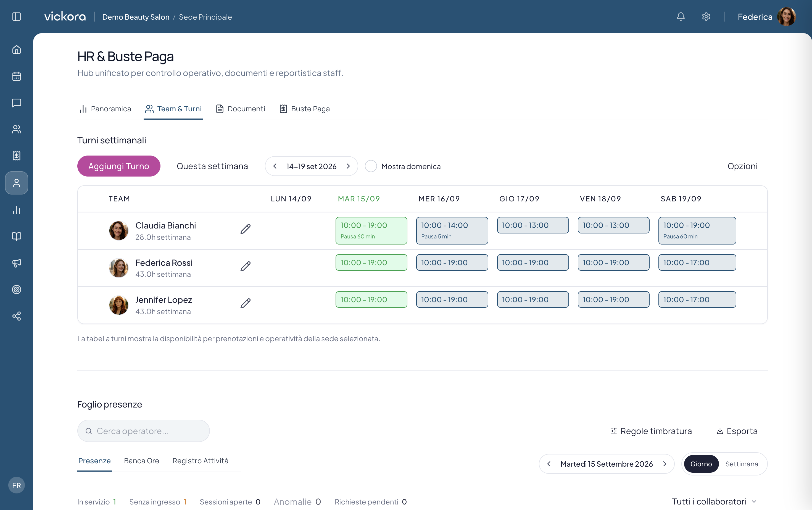
Task: Enable Mostra domenica toggle
Action: 371,166
